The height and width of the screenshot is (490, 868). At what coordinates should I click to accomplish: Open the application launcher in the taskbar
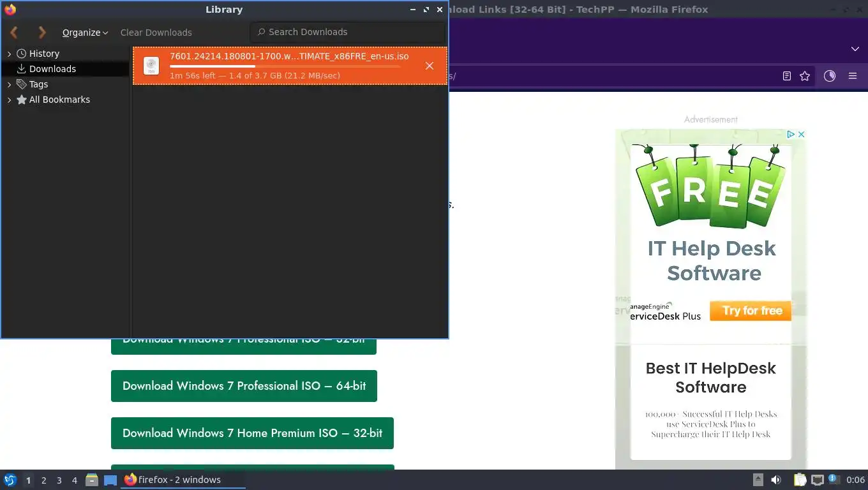pos(10,480)
